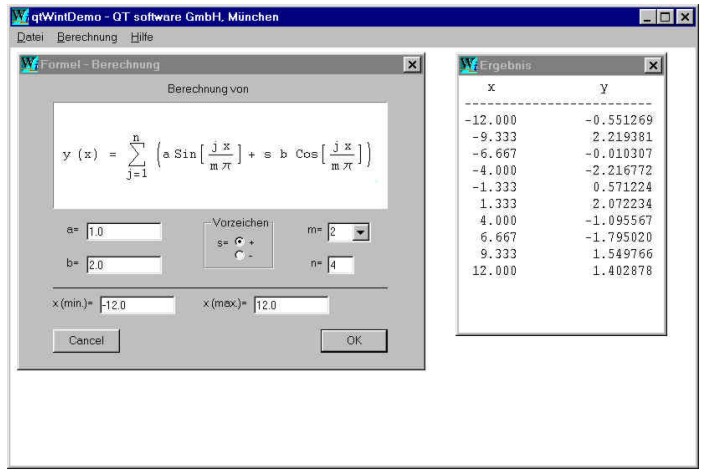Image resolution: width=709 pixels, height=472 pixels.
Task: Open the Hilfe menu
Action: click(x=141, y=38)
